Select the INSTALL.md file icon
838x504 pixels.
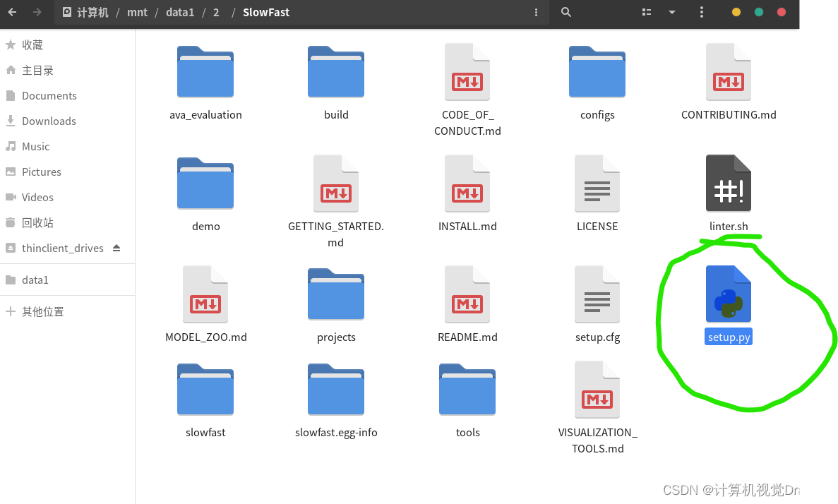pyautogui.click(x=467, y=184)
